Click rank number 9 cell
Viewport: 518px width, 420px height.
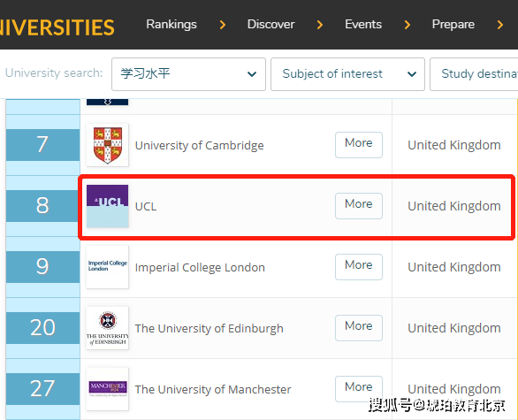[x=42, y=267]
